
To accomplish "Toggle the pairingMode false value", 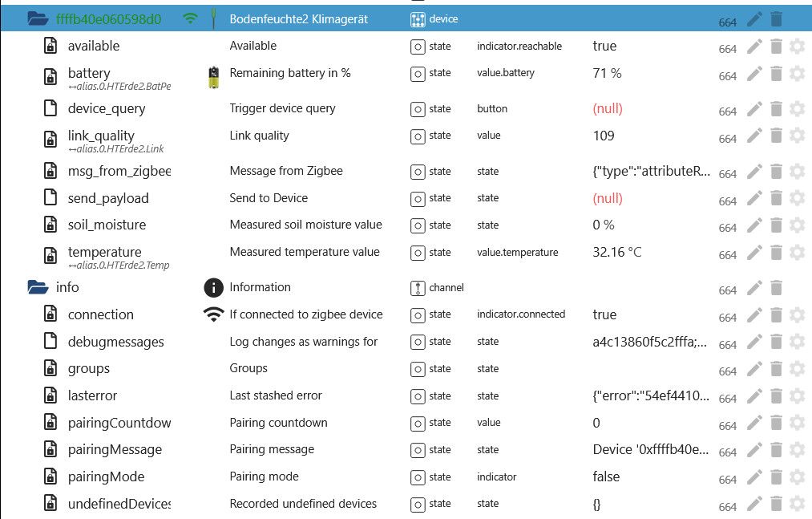I will click(606, 476).
